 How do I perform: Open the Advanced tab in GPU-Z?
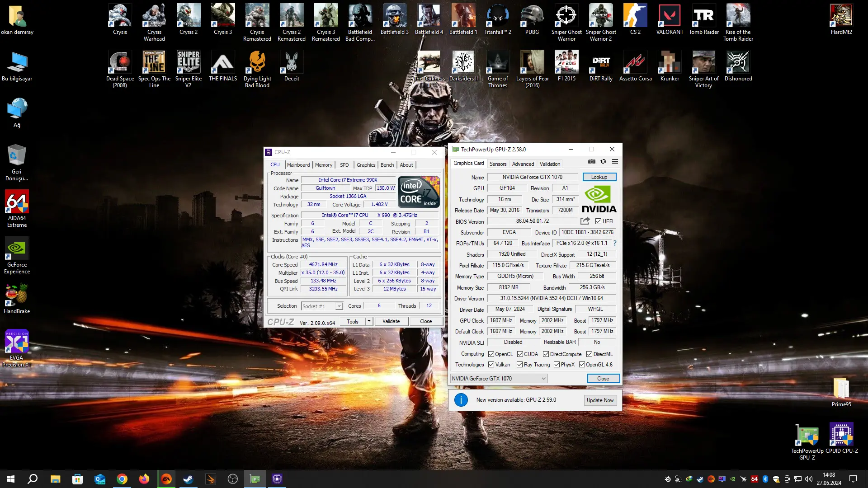[x=523, y=164]
